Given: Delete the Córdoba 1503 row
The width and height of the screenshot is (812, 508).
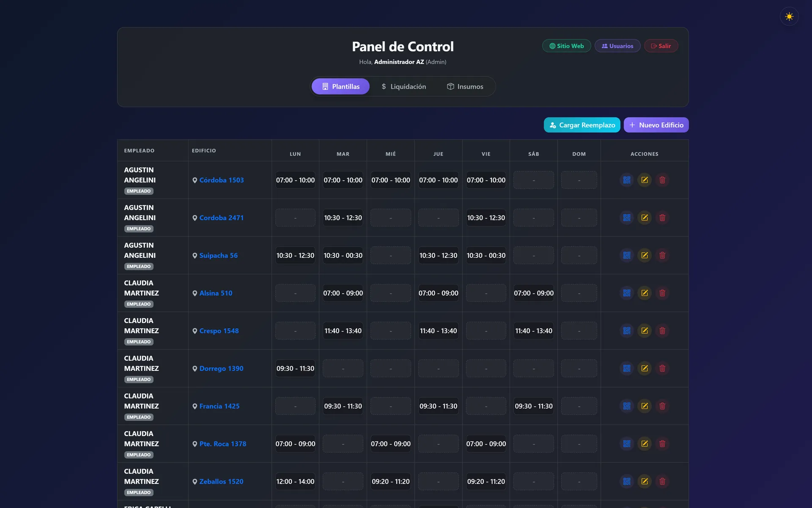Looking at the screenshot, I should tap(662, 180).
